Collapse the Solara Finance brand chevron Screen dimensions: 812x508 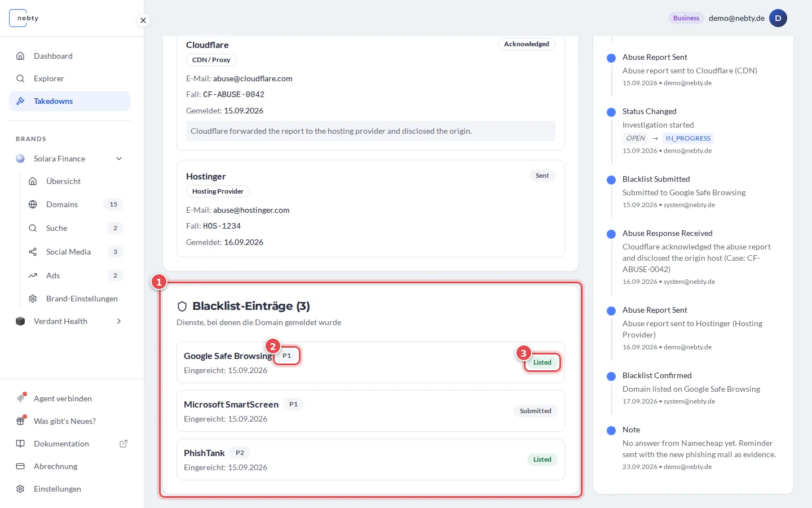(x=119, y=159)
